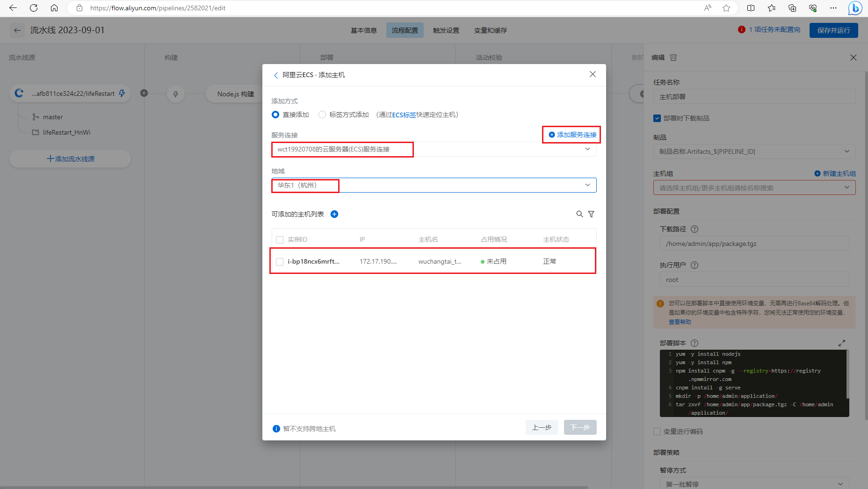
Task: Click the lifeRestart_HnWi folder item
Action: point(61,133)
